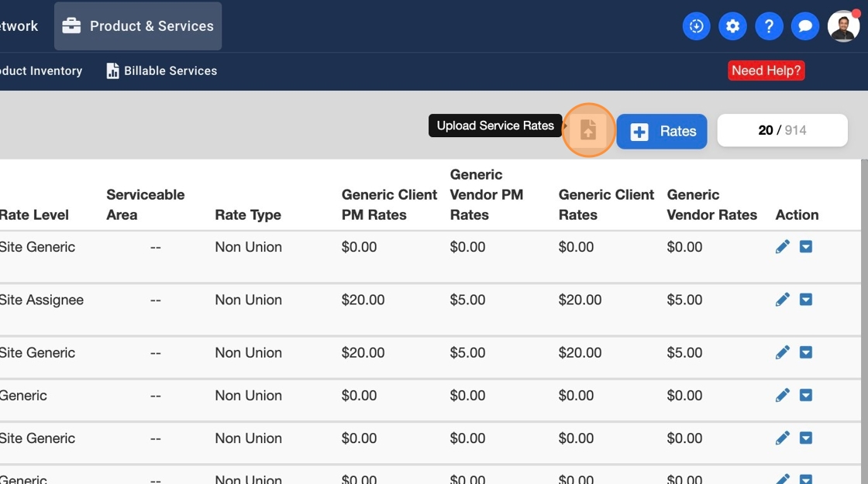
Task: Expand action dropdown on first Site Generic row
Action: [x=806, y=247]
